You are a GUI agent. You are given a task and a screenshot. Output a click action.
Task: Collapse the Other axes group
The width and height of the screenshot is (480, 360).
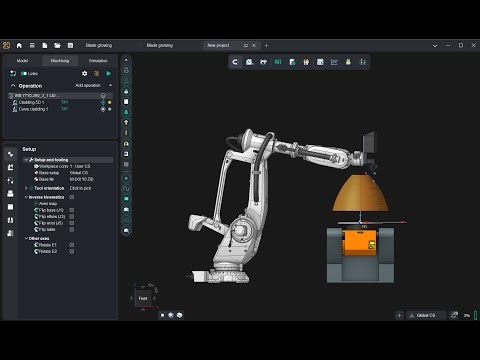26,239
